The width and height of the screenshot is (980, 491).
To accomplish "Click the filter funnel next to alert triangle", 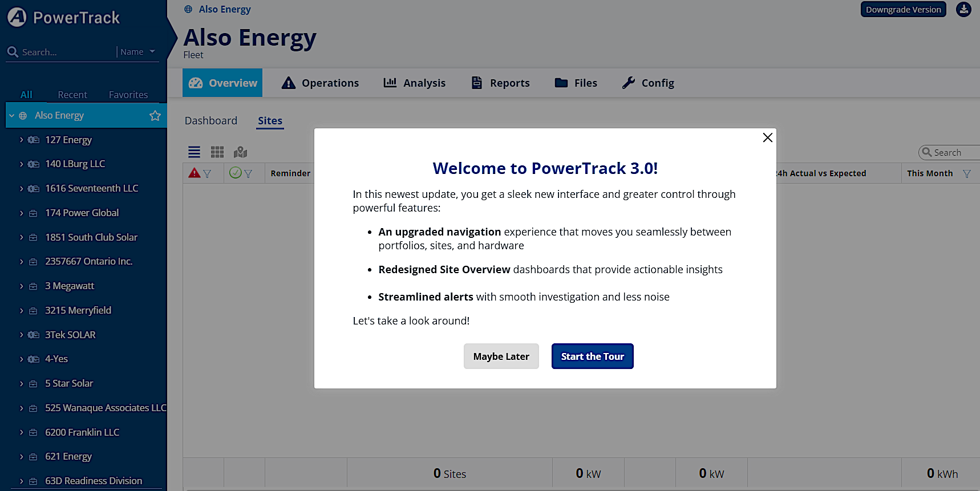I will pyautogui.click(x=207, y=174).
